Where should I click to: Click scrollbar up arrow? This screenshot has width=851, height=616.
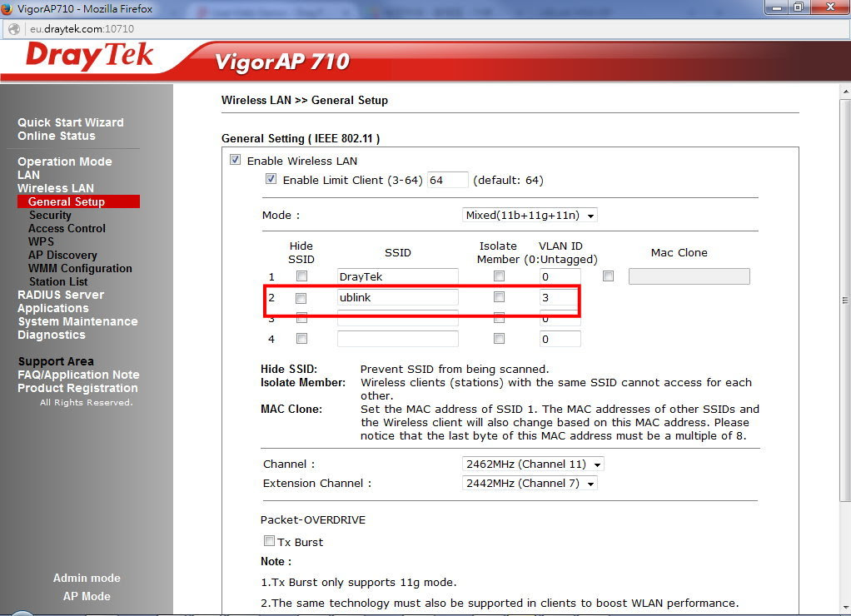tap(845, 92)
